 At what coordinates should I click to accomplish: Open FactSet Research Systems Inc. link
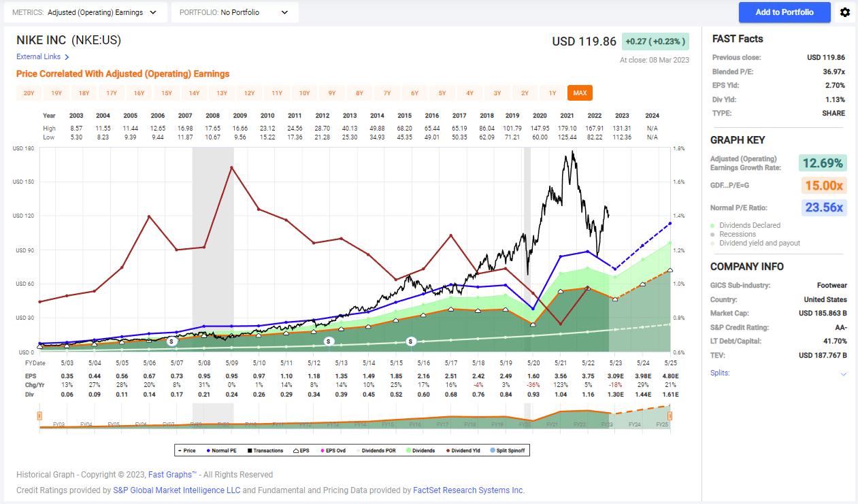click(469, 490)
